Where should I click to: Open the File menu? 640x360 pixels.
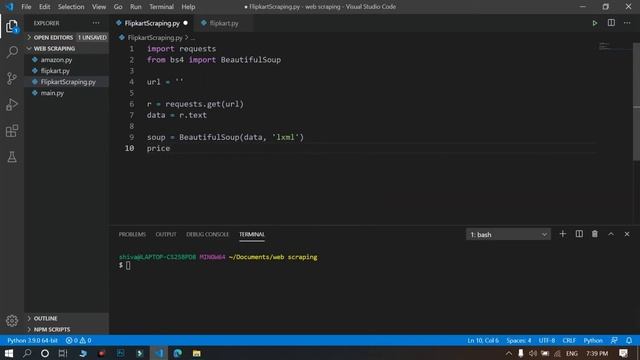coord(26,7)
